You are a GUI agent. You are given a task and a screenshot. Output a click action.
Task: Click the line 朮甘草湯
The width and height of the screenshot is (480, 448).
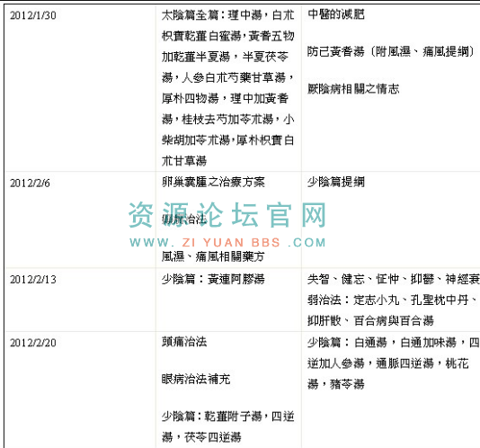pyautogui.click(x=184, y=161)
